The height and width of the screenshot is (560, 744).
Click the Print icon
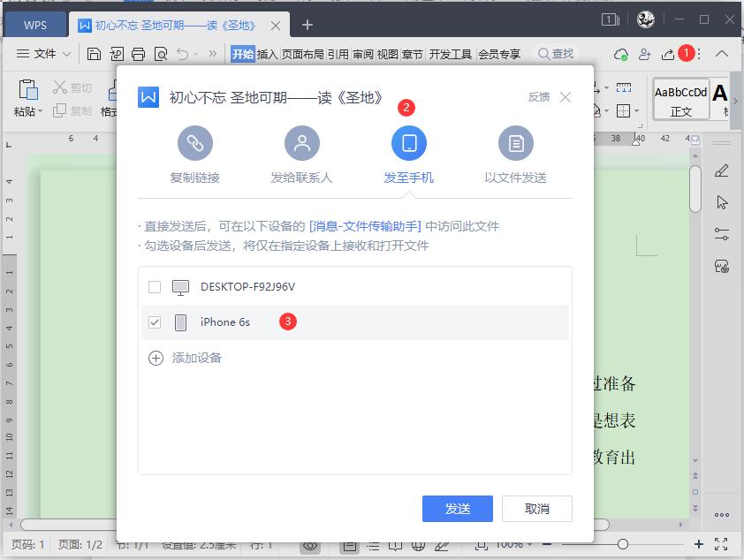(x=139, y=54)
